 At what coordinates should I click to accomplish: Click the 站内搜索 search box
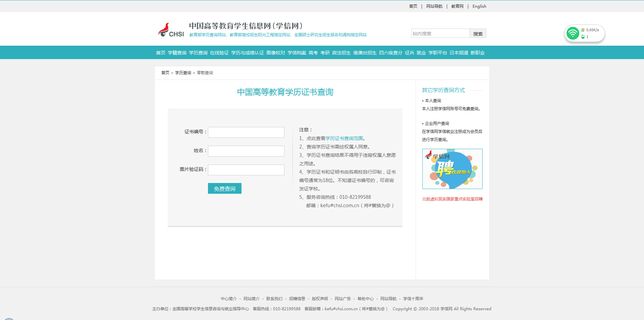440,34
